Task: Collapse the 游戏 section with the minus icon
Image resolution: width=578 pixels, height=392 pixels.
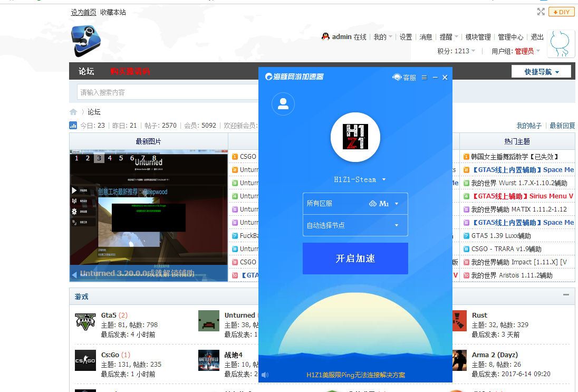Action: 566,295
